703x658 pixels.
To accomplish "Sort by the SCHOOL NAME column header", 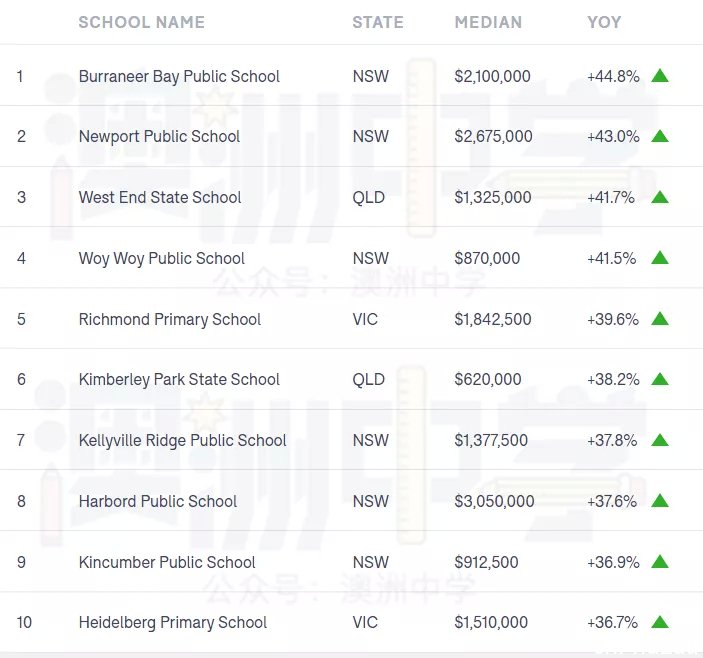I will point(142,22).
